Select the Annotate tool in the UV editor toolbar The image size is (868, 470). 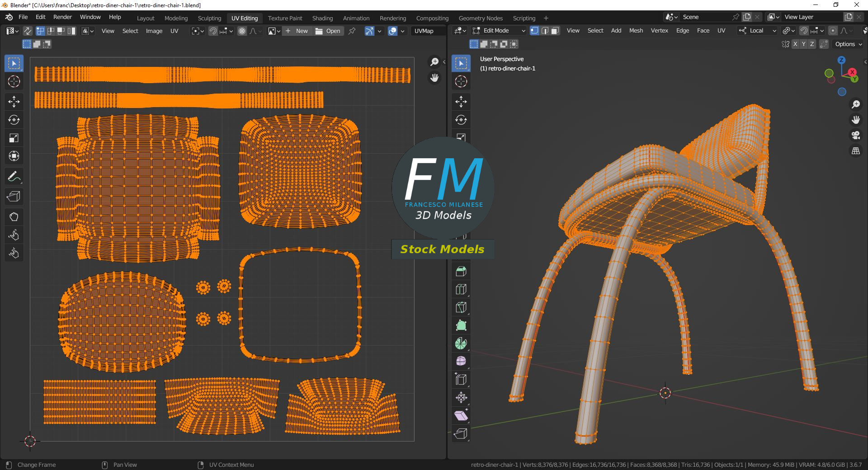coord(14,176)
